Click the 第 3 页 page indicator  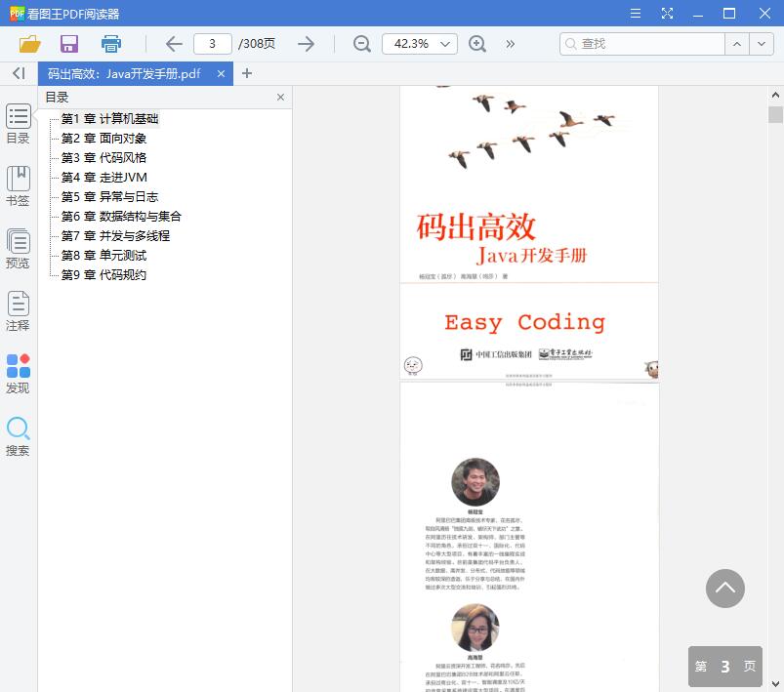coord(725,666)
